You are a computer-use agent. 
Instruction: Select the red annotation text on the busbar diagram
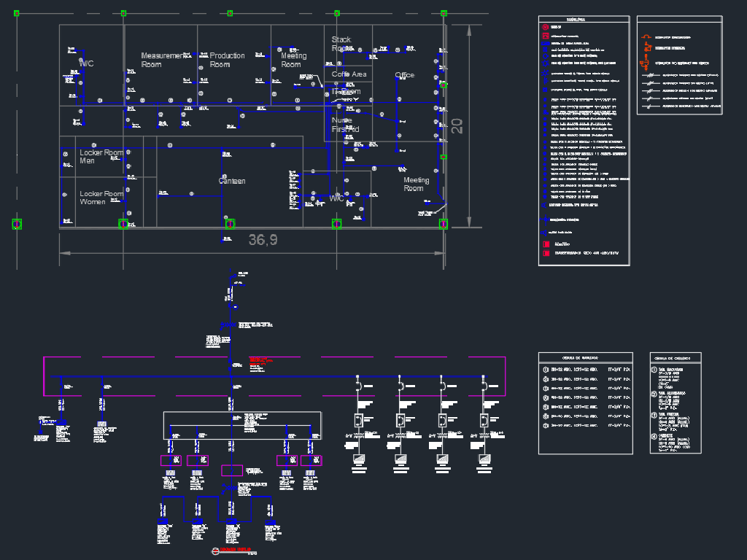260,361
